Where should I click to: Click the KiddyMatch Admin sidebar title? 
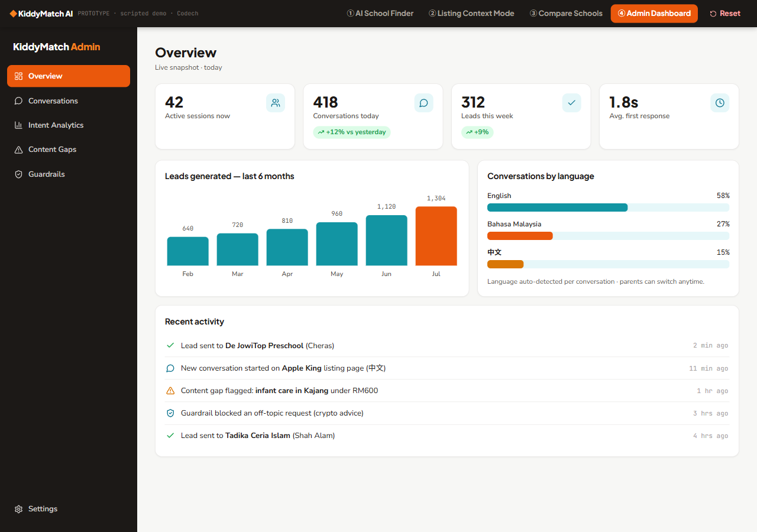click(57, 47)
